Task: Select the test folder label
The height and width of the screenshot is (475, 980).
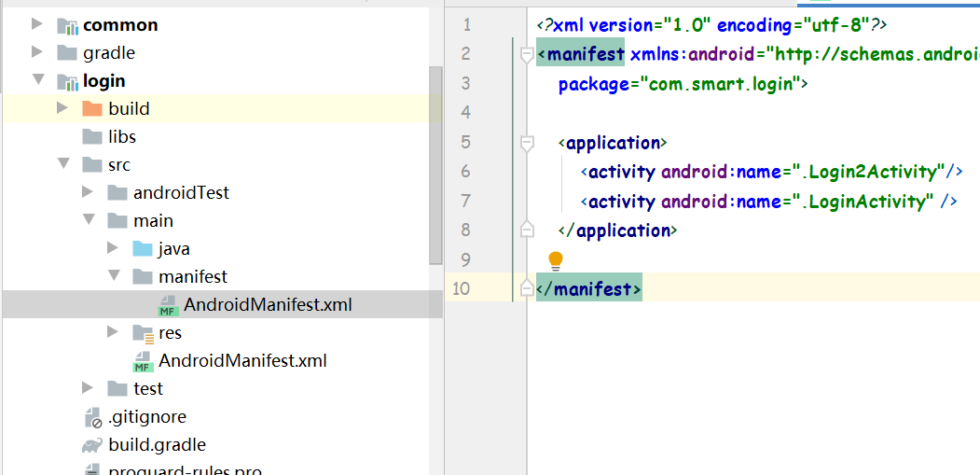Action: point(148,388)
